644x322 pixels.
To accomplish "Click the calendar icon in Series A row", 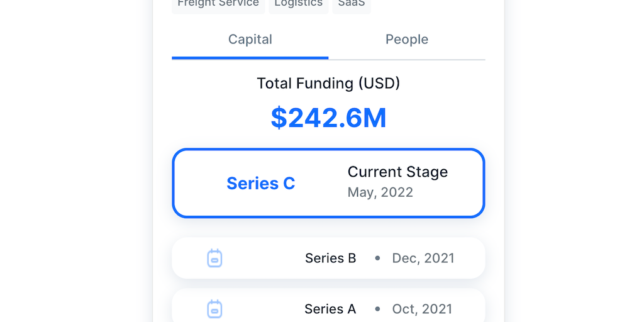I will (214, 309).
